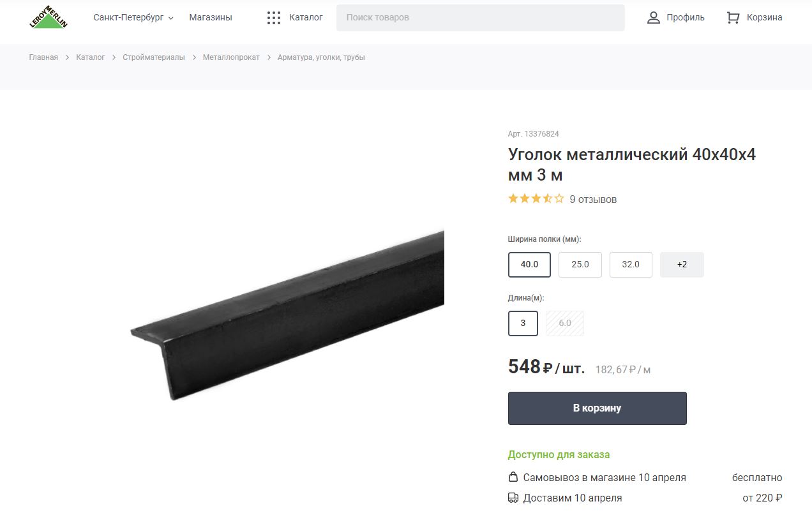Select shelf width 40.0 option

pos(529,265)
